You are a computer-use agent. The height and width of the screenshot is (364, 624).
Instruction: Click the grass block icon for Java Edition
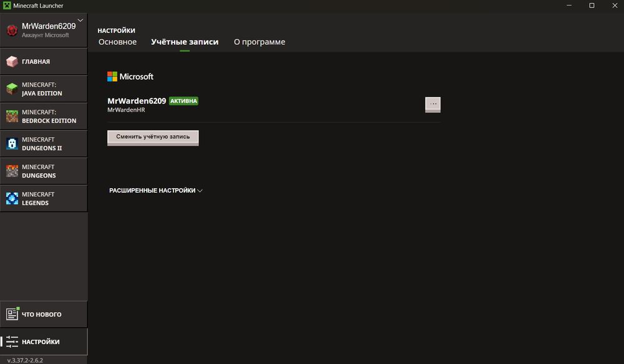point(12,89)
